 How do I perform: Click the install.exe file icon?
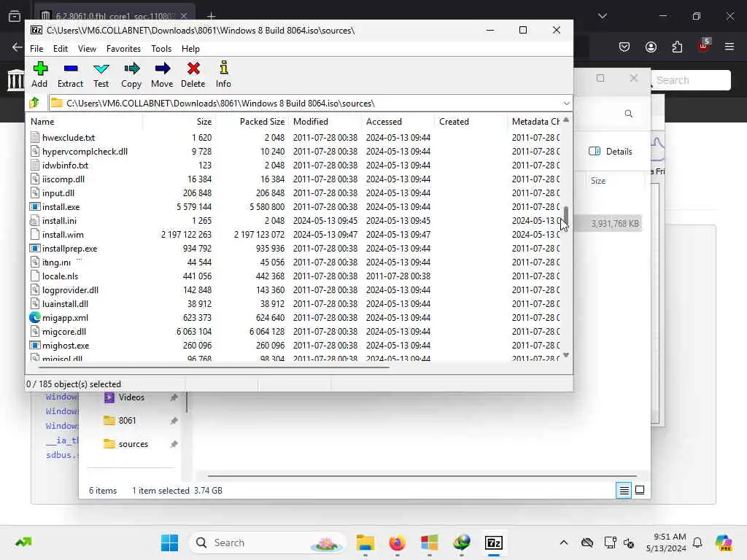(x=35, y=206)
